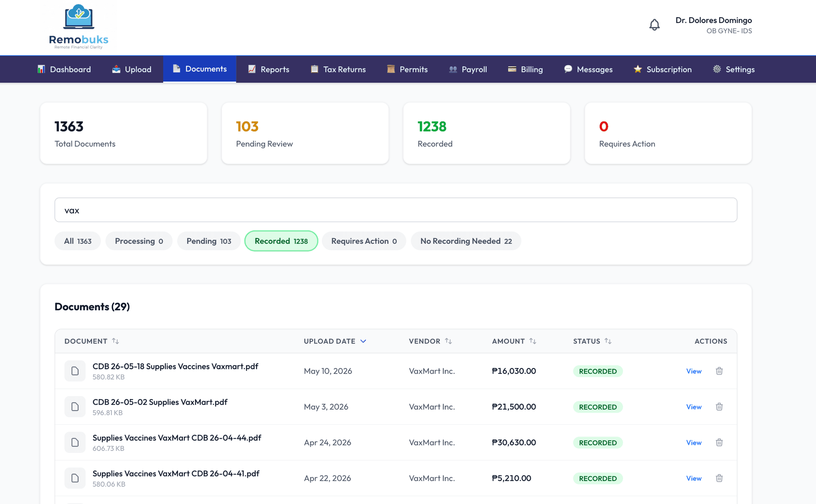Click file icon of CDB 26-04-44 document

[x=75, y=442]
